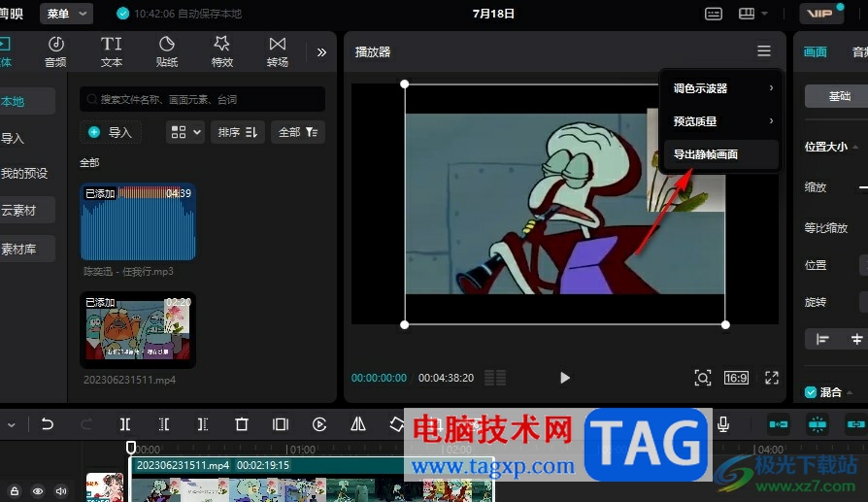The height and width of the screenshot is (502, 868).
Task: Open the player hamburger menu icon
Action: [764, 50]
